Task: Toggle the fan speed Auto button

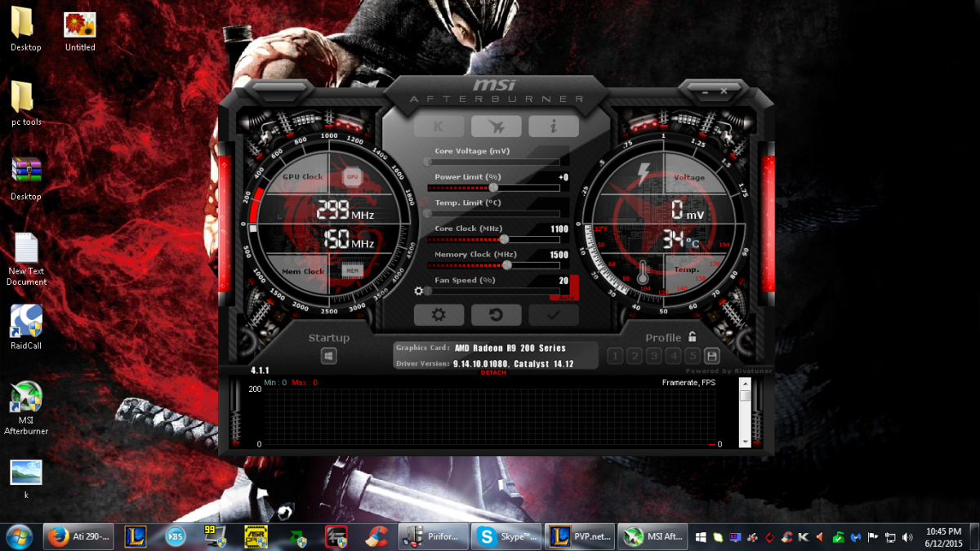Action: [574, 288]
